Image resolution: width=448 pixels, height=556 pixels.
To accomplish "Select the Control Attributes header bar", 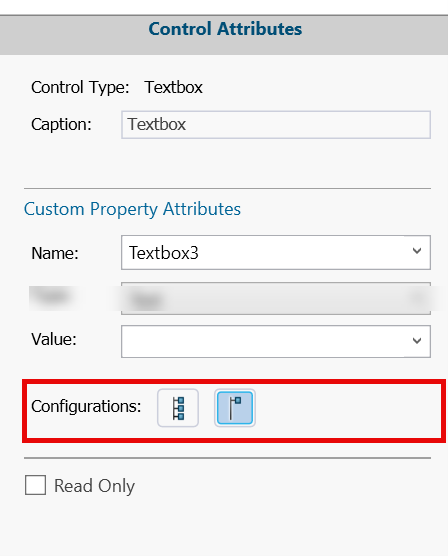I will [x=224, y=35].
